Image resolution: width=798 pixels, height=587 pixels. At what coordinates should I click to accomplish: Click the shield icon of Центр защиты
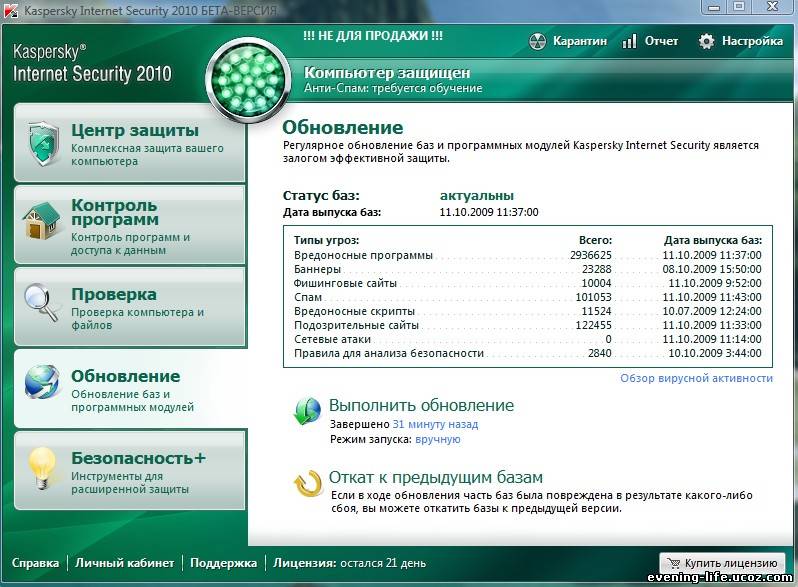pyautogui.click(x=44, y=144)
